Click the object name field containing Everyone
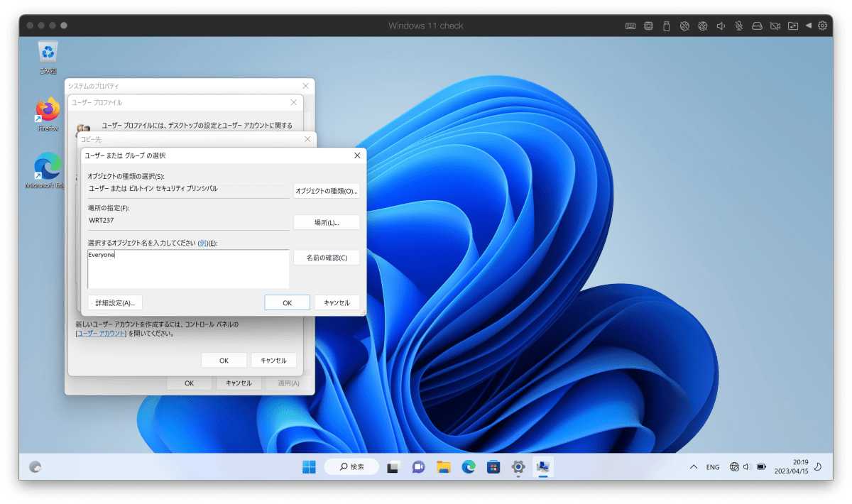The width and height of the screenshot is (852, 504). [x=188, y=268]
